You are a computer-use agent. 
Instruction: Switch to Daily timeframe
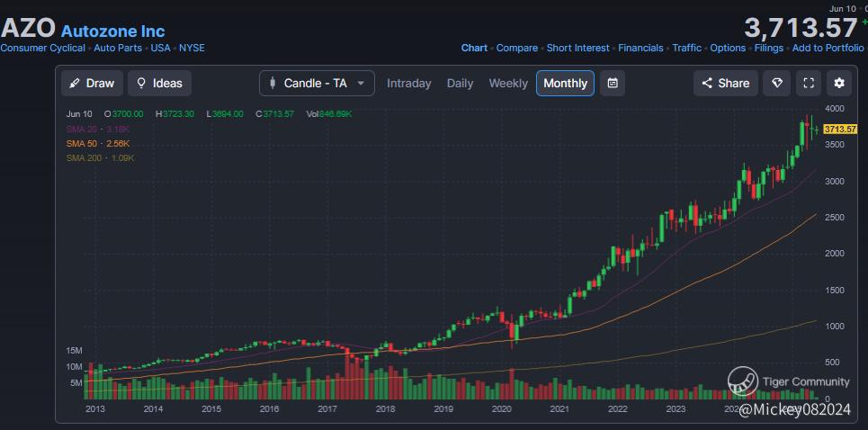click(460, 83)
